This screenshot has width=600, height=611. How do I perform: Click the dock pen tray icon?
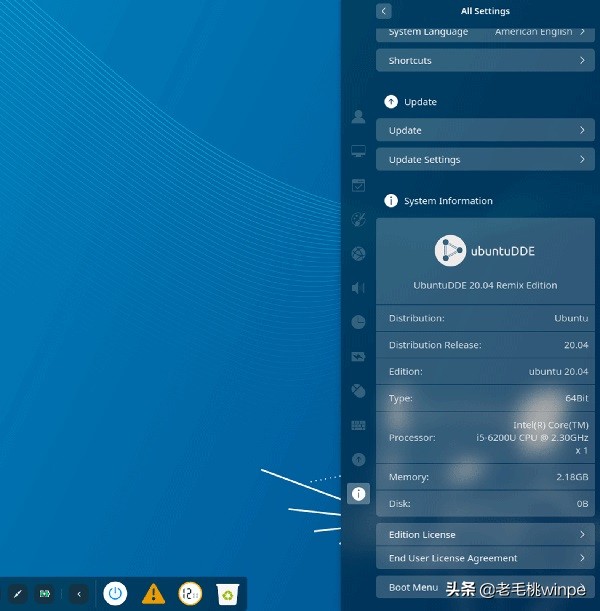pyautogui.click(x=18, y=594)
